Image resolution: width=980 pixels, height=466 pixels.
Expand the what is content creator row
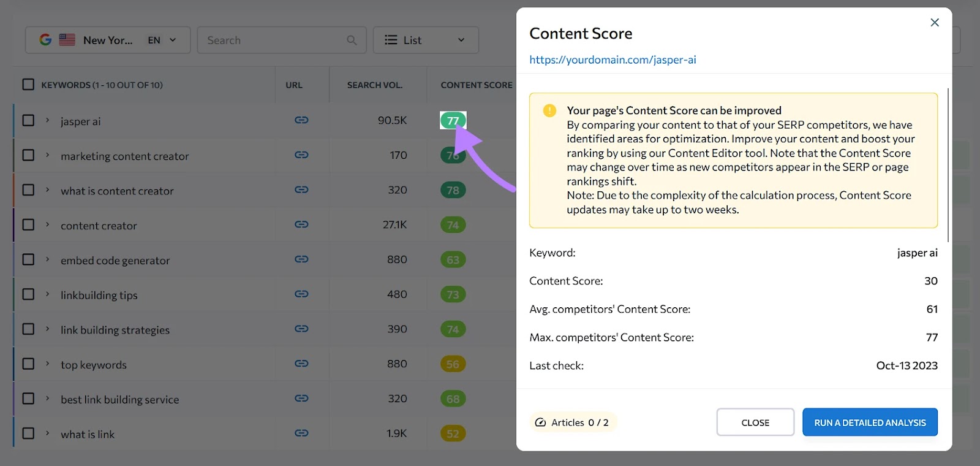(47, 190)
